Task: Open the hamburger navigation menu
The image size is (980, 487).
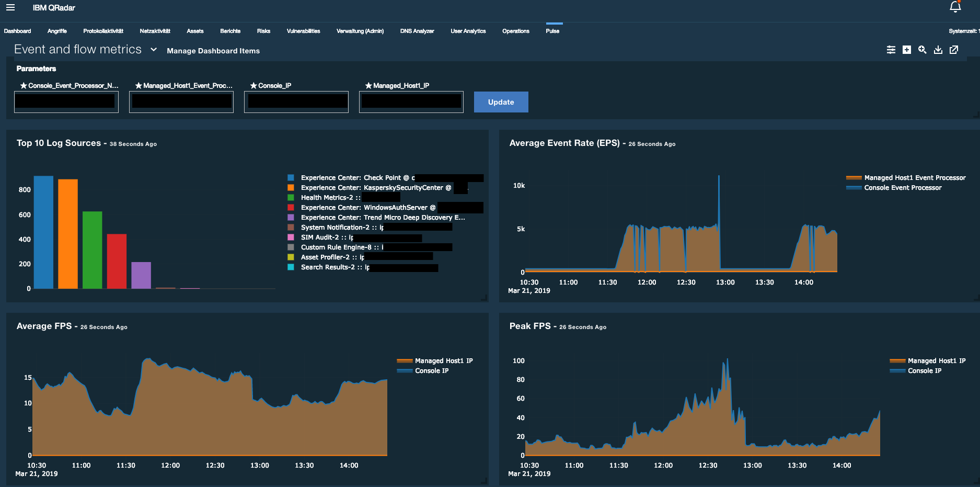Action: [10, 7]
